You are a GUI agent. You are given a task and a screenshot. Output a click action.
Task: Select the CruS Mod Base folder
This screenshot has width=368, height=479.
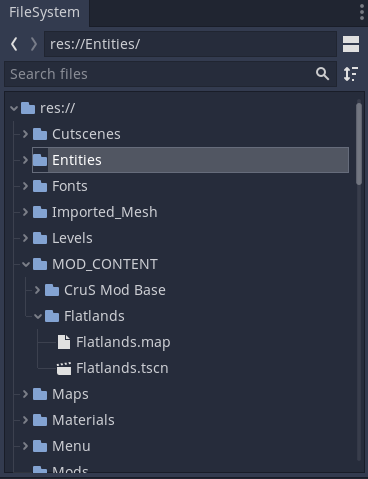(115, 290)
